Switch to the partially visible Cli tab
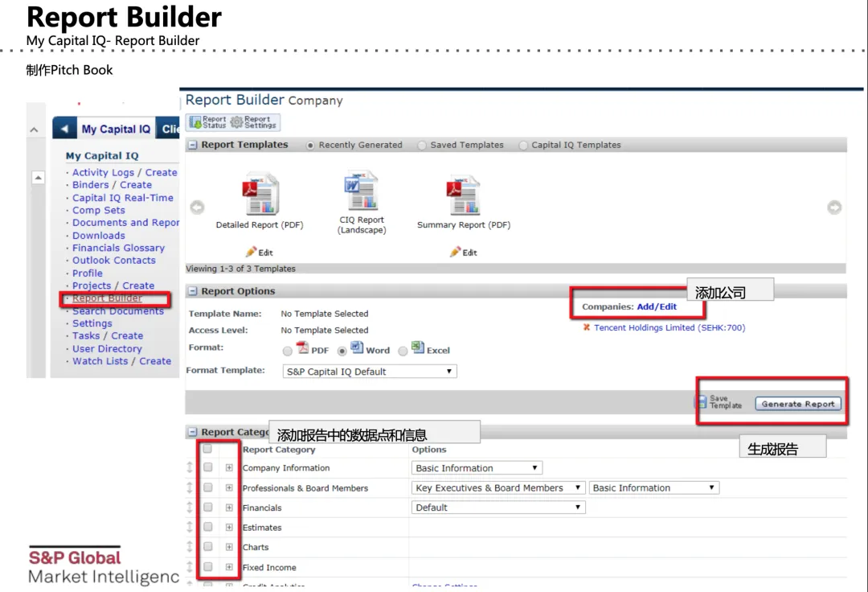The width and height of the screenshot is (868, 592). 169,129
